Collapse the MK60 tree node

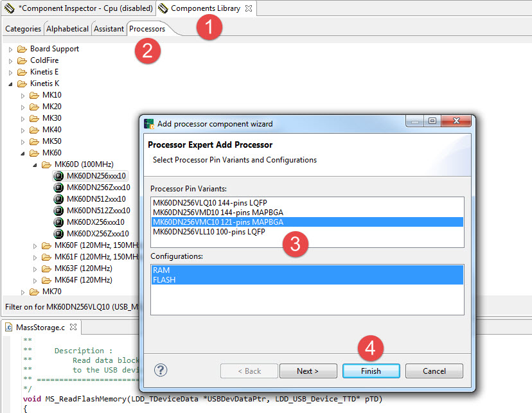22,154
